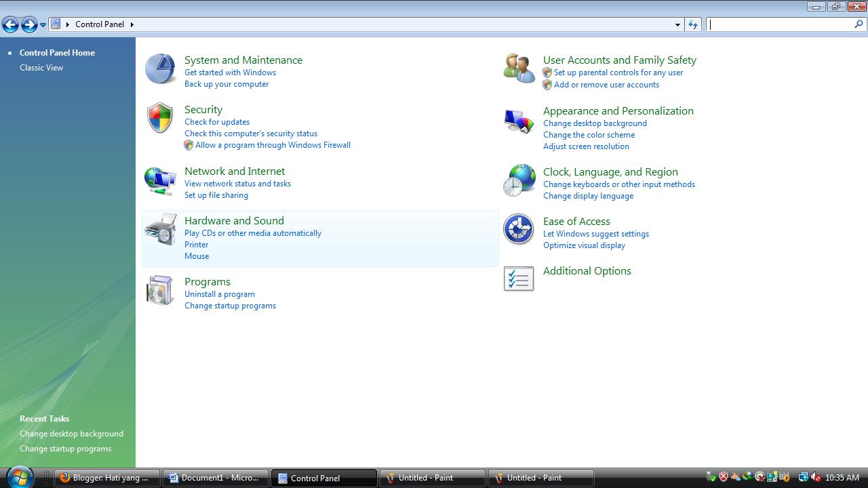Open the Security heading link
The image size is (868, 488).
pos(203,110)
